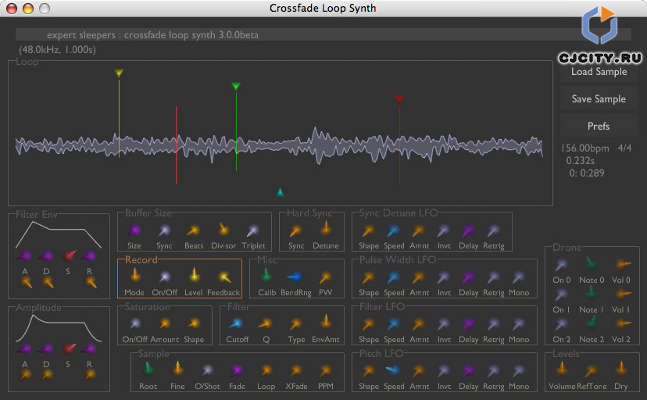Toggle the Record On/Off knob

click(x=164, y=277)
